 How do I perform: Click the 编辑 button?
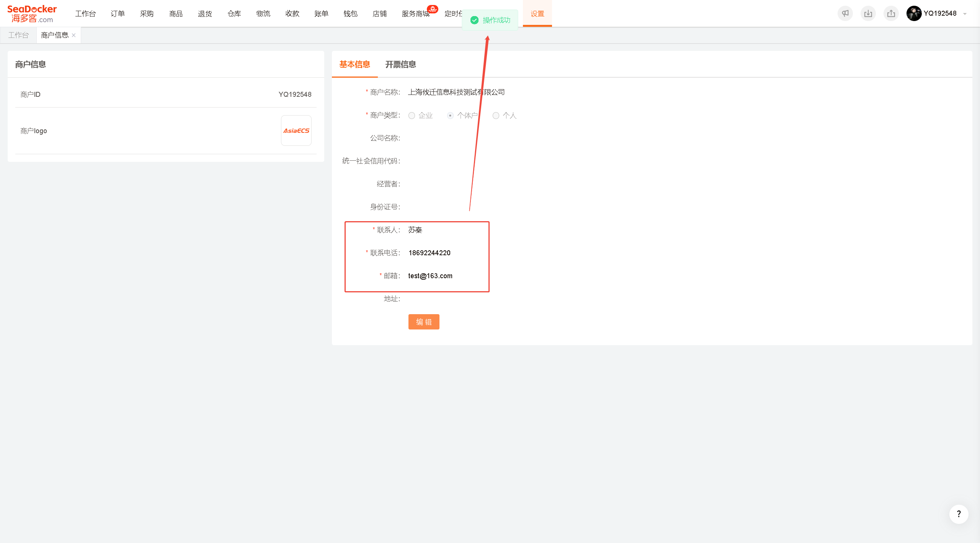424,322
